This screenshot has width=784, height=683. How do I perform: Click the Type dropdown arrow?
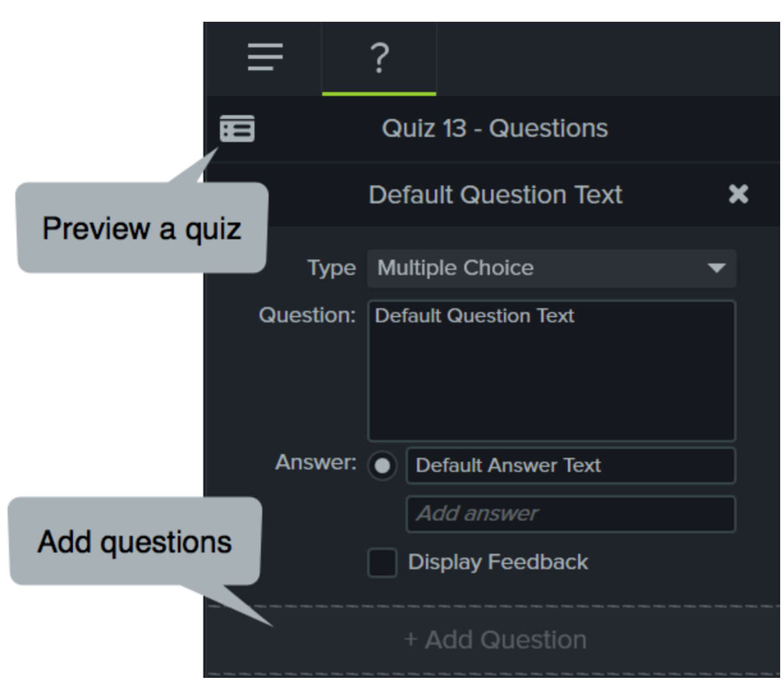(x=716, y=268)
